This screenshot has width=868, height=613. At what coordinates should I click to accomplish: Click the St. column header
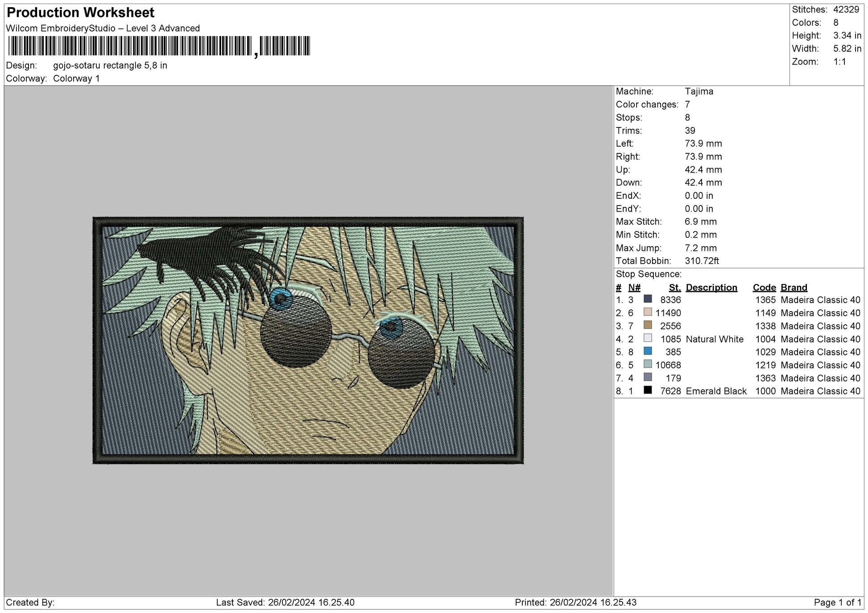pyautogui.click(x=674, y=288)
